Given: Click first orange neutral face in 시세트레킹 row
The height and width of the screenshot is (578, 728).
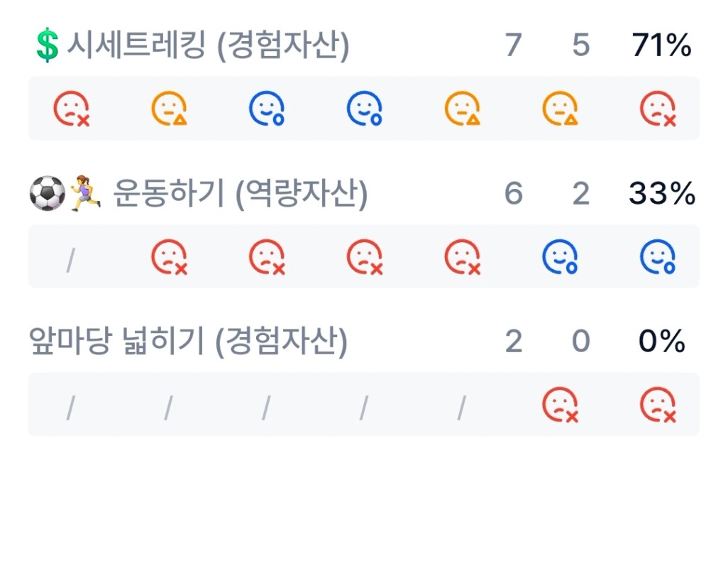Looking at the screenshot, I should pos(169,109).
